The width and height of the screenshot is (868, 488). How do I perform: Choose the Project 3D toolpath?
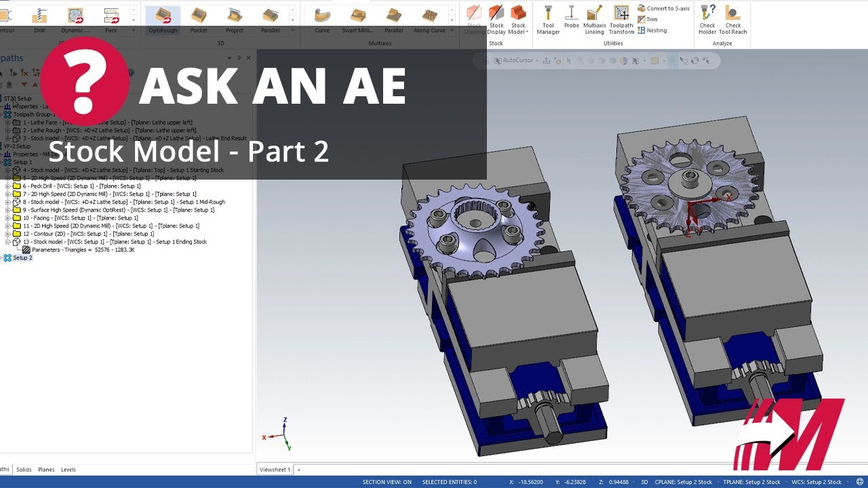[235, 20]
